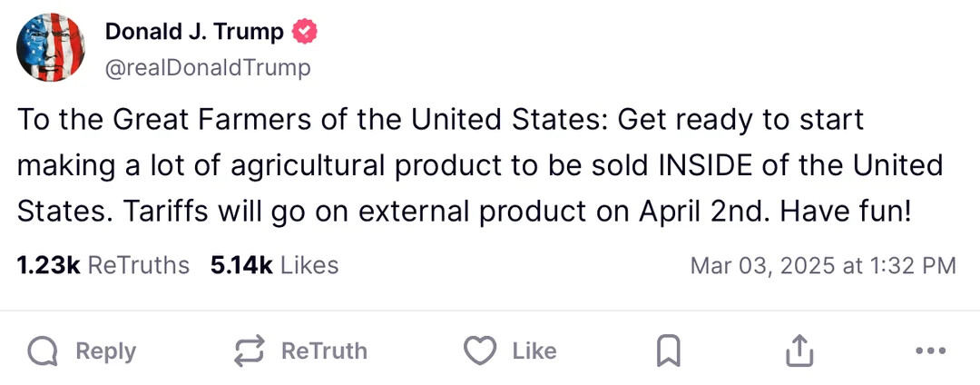Click the Reply text label

(x=105, y=351)
